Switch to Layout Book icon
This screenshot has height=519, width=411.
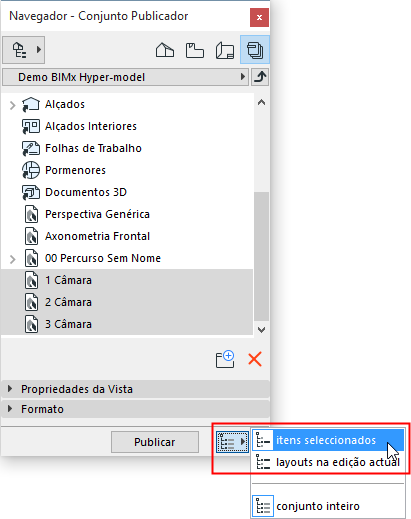point(225,51)
